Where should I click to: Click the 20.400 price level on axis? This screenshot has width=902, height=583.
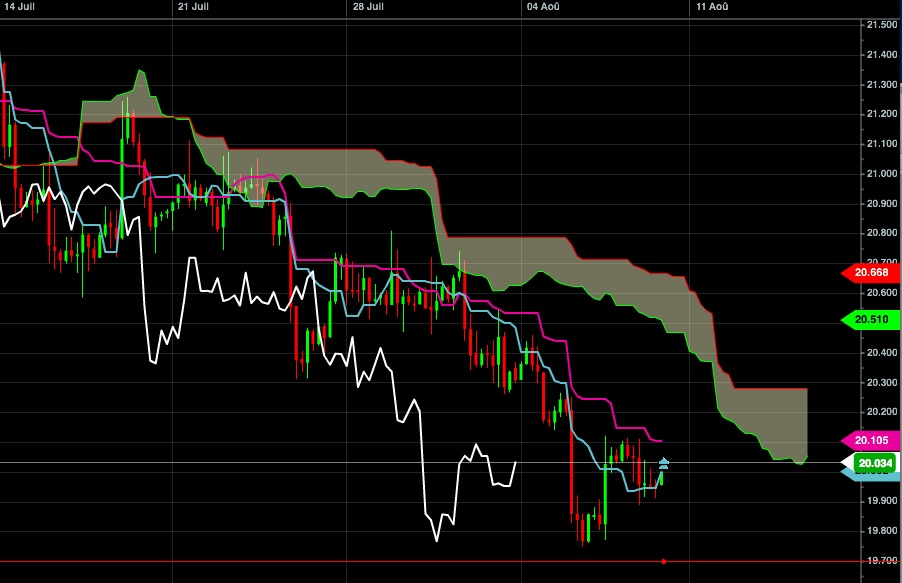click(881, 352)
